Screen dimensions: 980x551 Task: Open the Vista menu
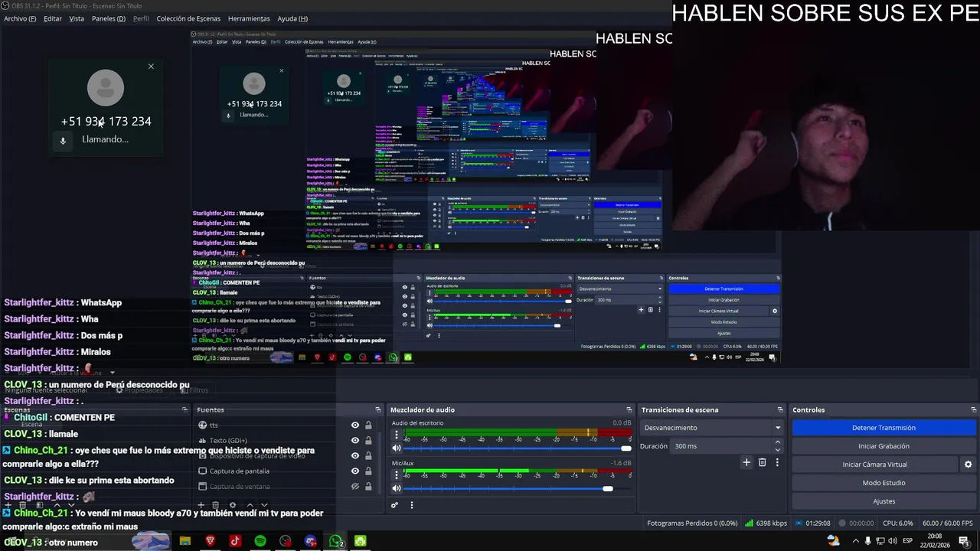[x=77, y=18]
